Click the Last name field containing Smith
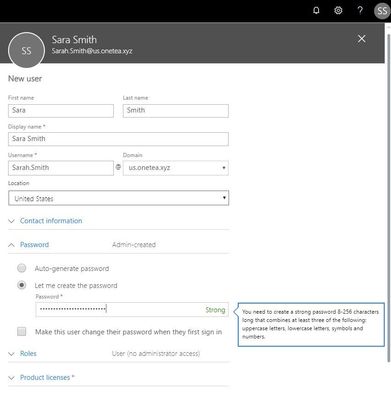This screenshot has height=400, width=391. [x=176, y=111]
